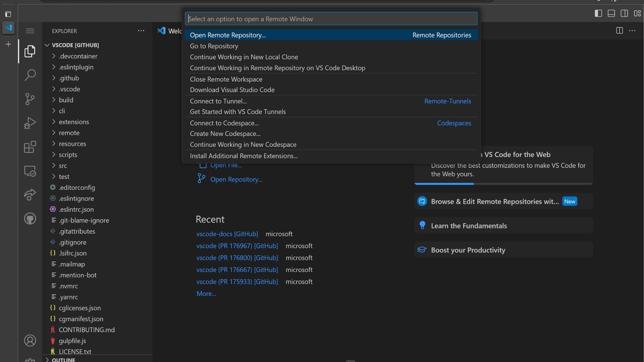Viewport: 644px width, 362px height.
Task: Open the Accounts icon
Action: pos(30,341)
